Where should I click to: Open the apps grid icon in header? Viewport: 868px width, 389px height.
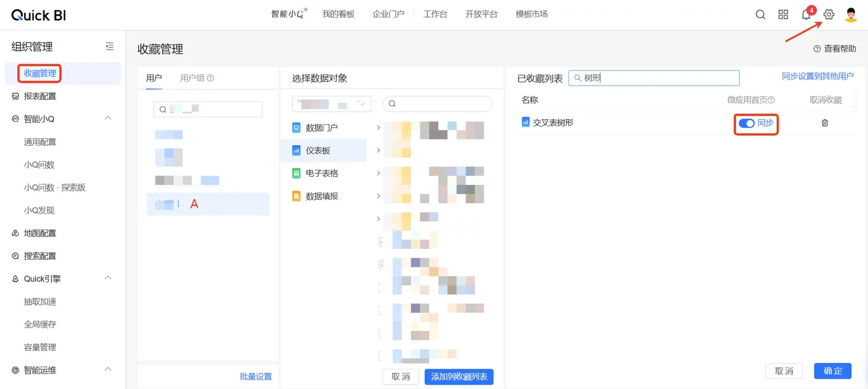coord(783,15)
